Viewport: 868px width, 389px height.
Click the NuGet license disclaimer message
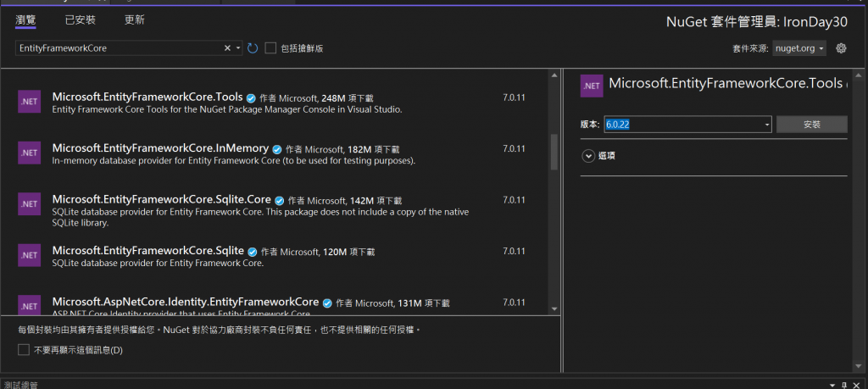(220, 330)
